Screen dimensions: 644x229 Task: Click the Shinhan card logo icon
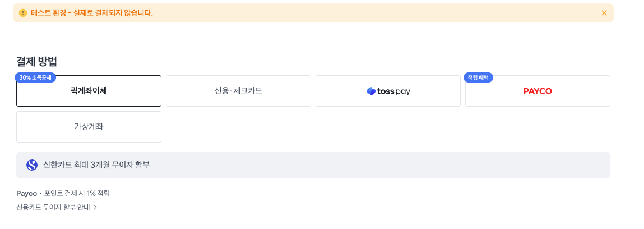[32, 165]
